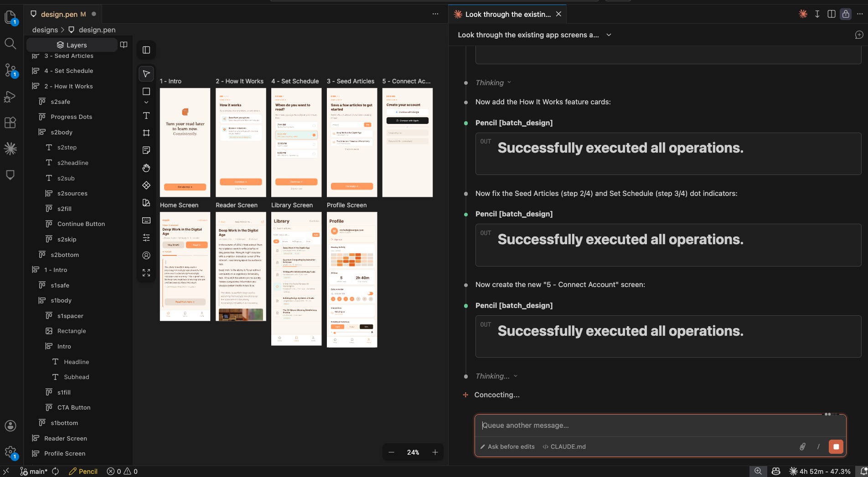Select the Sticky note tool
The height and width of the screenshot is (477, 868).
tap(146, 150)
